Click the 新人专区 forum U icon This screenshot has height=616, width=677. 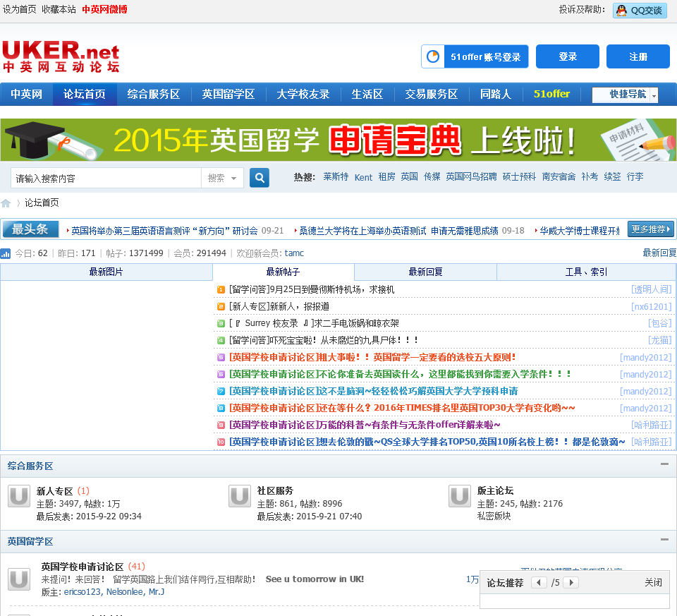19,496
